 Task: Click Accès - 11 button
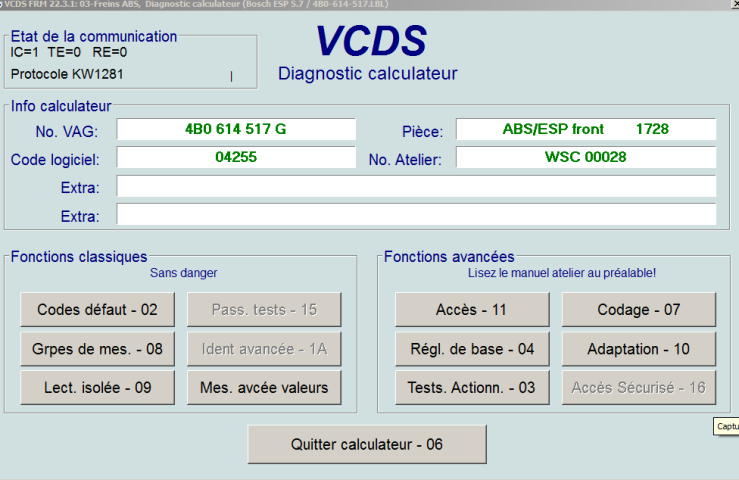pos(472,309)
